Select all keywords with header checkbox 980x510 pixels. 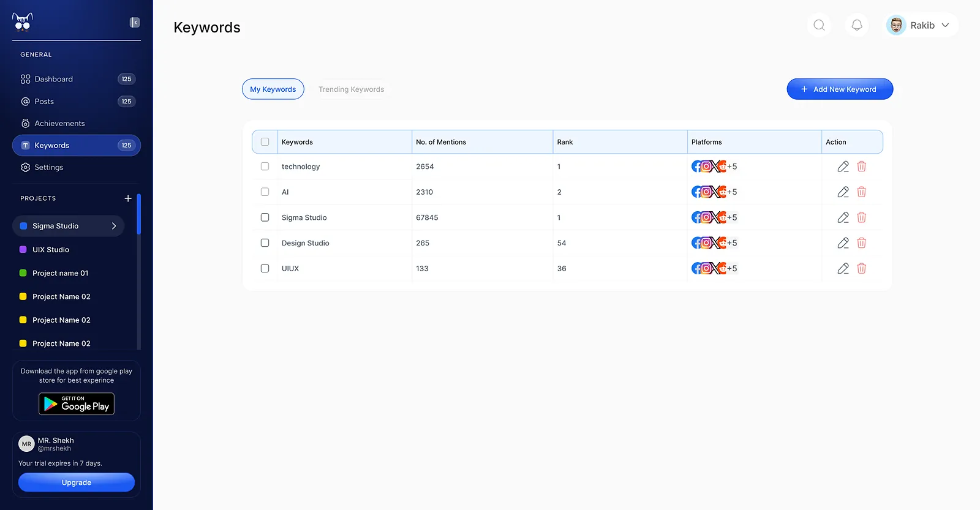click(x=265, y=142)
